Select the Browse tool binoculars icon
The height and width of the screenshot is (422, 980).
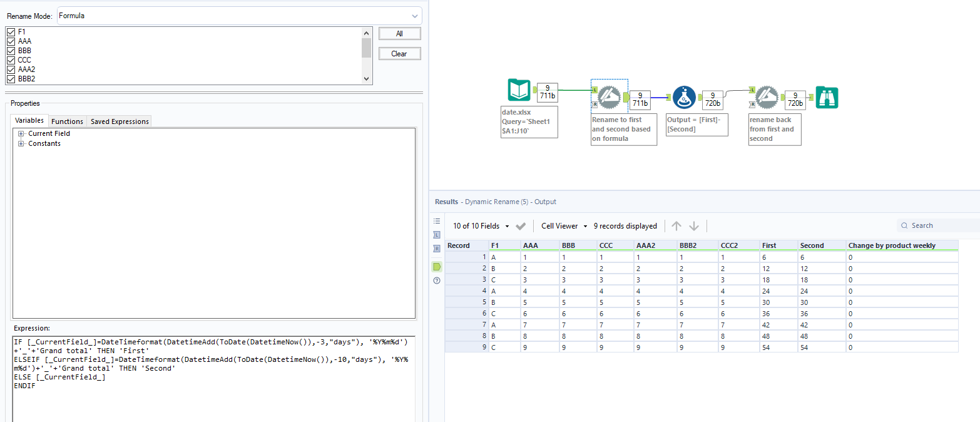[x=827, y=97]
